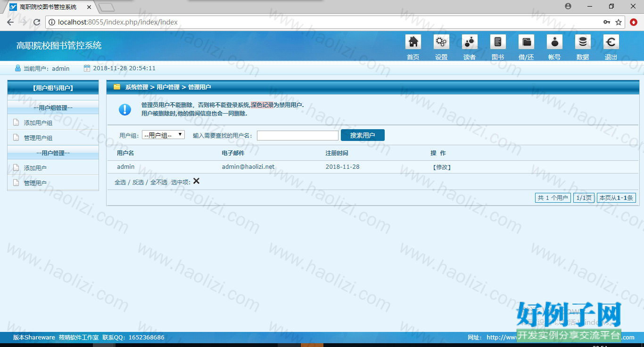The height and width of the screenshot is (347, 644).
Task: Click 【修改】 link for admin
Action: click(442, 167)
